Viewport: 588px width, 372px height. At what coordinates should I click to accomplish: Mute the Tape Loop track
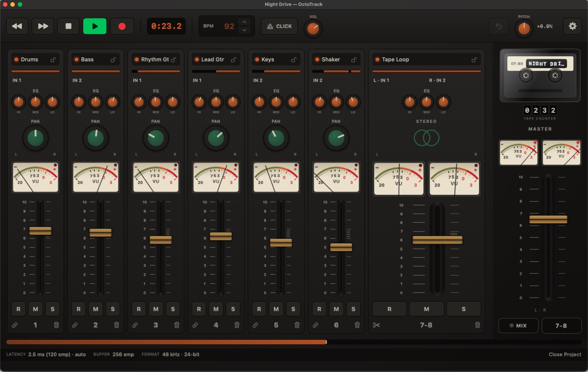tap(426, 309)
